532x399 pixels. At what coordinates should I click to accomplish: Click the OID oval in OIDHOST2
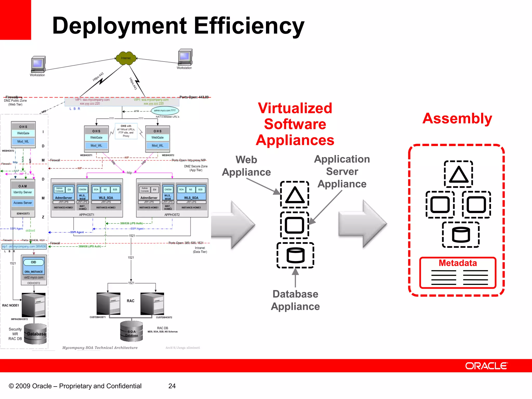(x=34, y=262)
